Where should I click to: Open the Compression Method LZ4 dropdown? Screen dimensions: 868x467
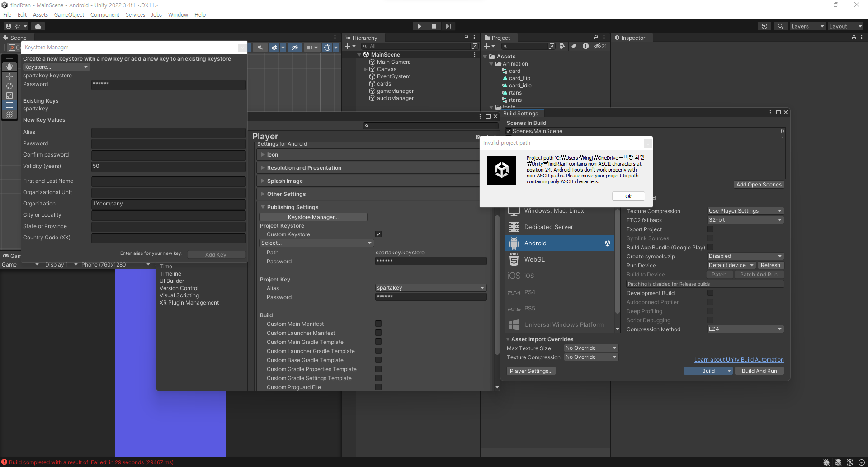[745, 329]
